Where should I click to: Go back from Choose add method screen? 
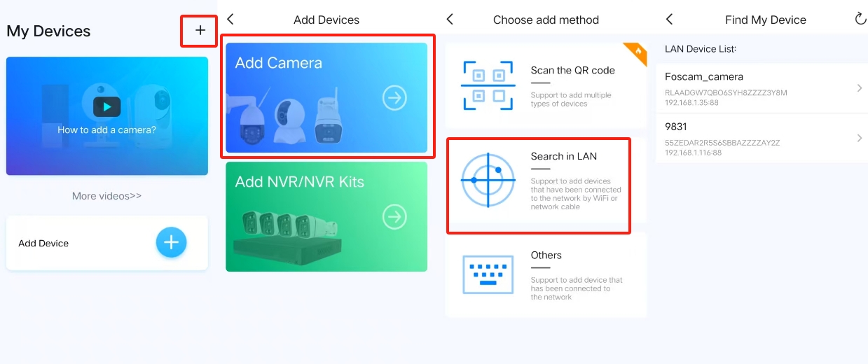point(450,20)
